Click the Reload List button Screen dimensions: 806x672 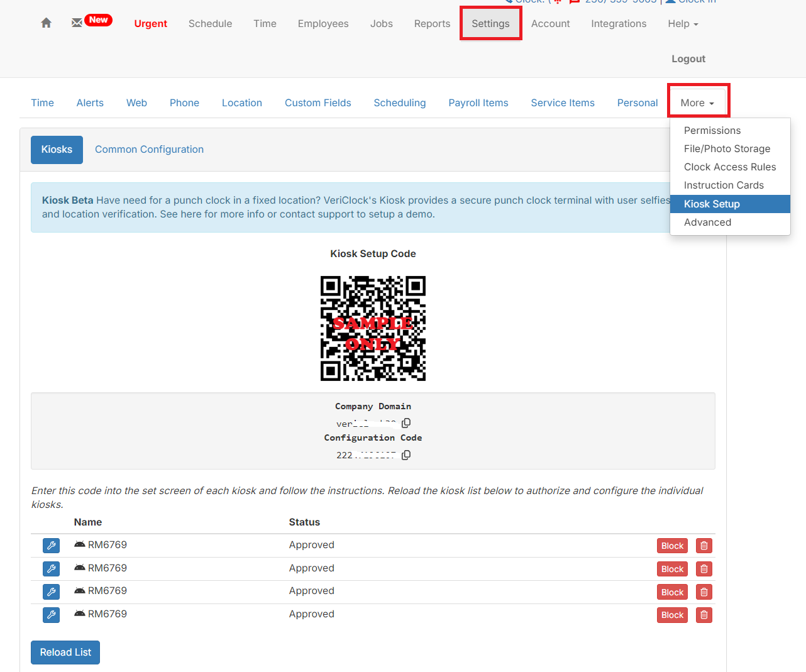65,653
